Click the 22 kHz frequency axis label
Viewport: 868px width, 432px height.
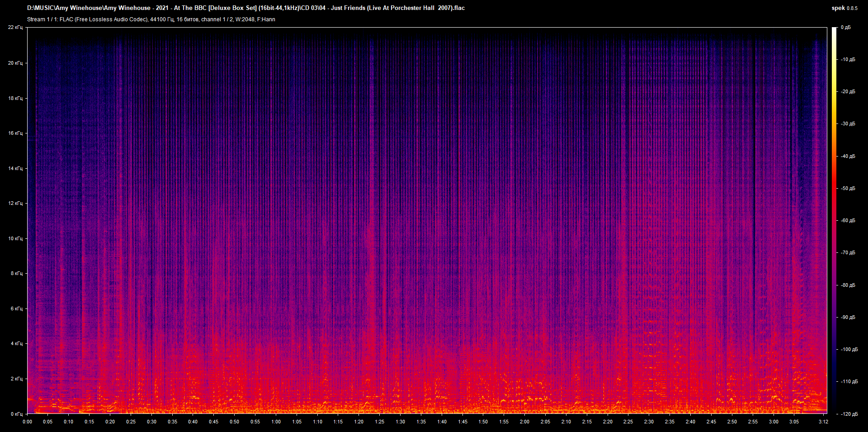click(x=15, y=28)
